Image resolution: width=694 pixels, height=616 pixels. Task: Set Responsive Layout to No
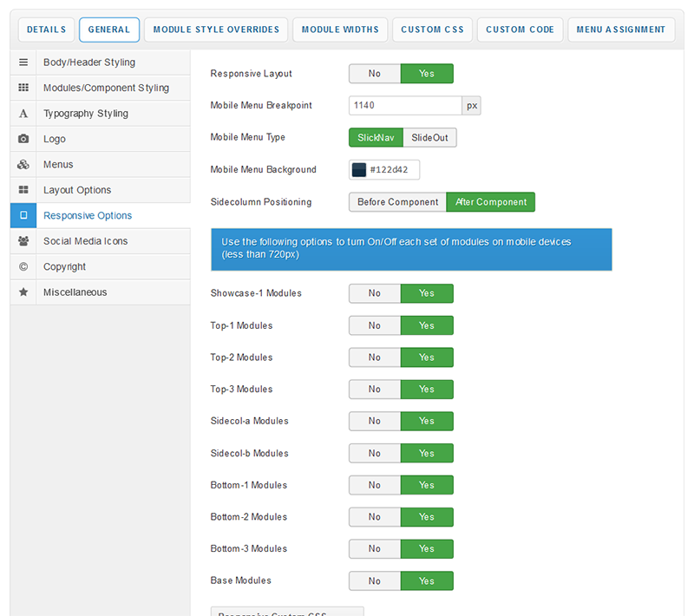[x=375, y=74]
